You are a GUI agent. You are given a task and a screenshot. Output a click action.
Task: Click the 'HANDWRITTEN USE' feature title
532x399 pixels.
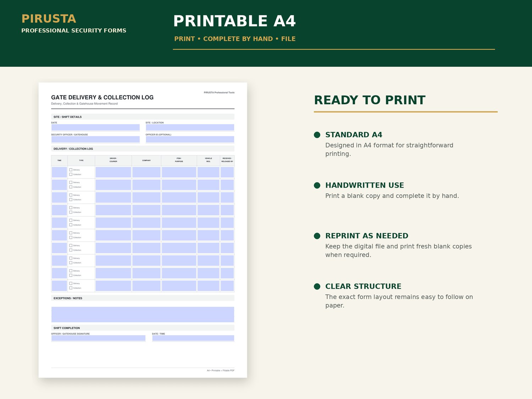click(x=365, y=185)
